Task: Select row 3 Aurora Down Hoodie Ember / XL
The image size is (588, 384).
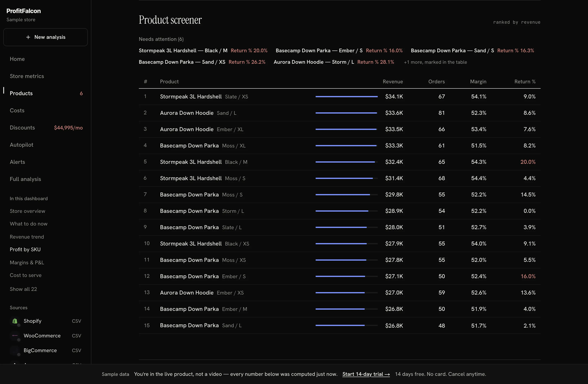Action: click(340, 129)
